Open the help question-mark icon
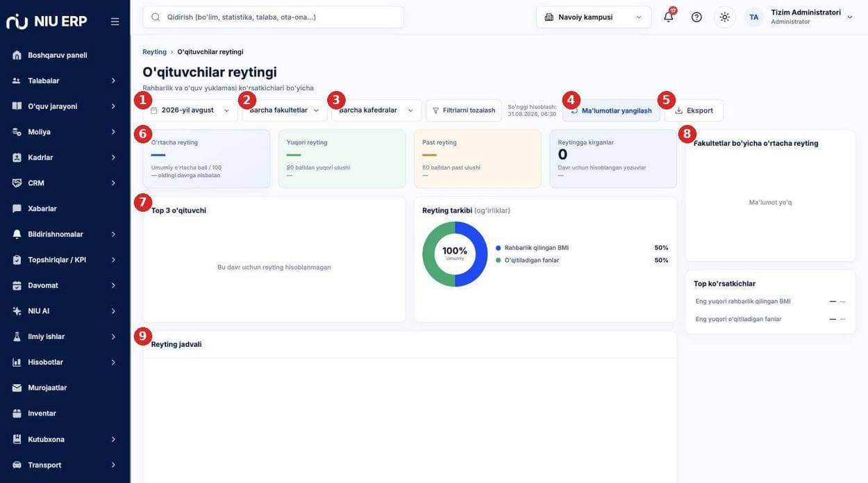Viewport: 868px width, 483px height. [x=696, y=17]
